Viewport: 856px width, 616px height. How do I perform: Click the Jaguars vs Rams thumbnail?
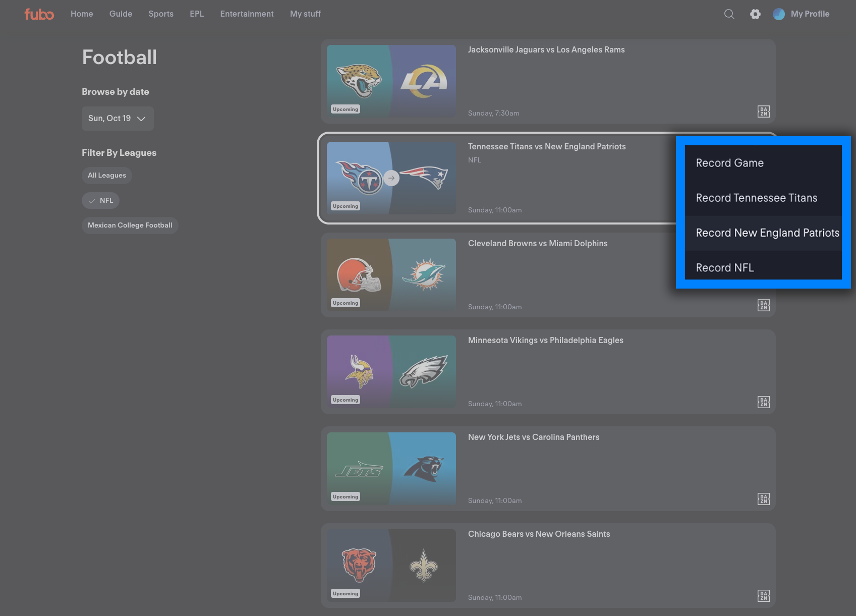pos(391,81)
